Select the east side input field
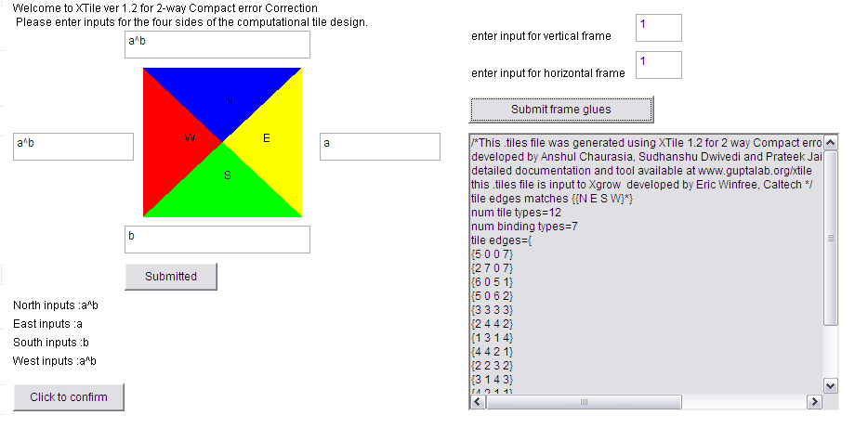 tap(380, 147)
